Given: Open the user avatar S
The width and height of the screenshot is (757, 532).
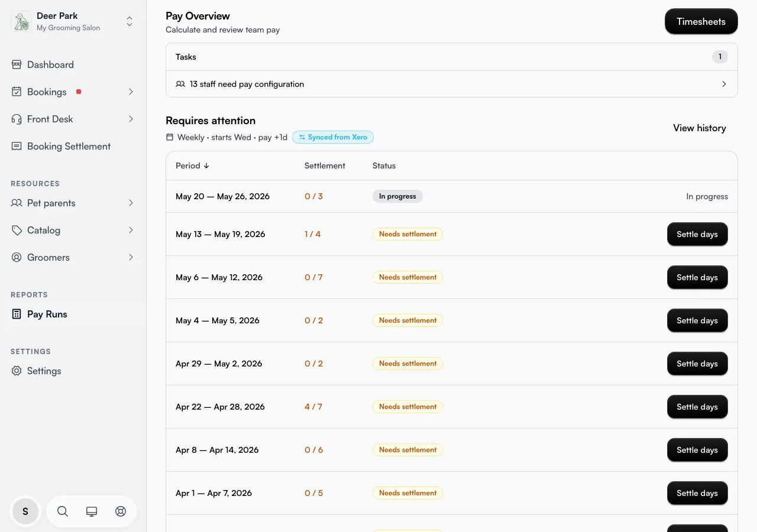Looking at the screenshot, I should tap(25, 511).
